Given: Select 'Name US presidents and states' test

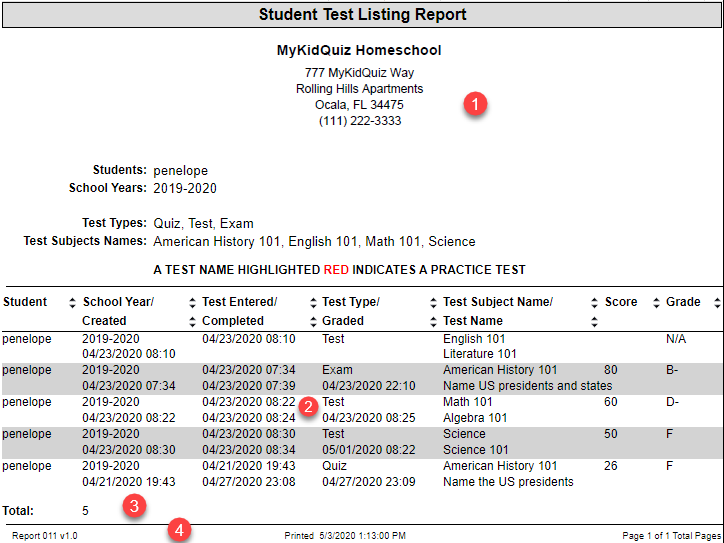Looking at the screenshot, I should point(528,386).
